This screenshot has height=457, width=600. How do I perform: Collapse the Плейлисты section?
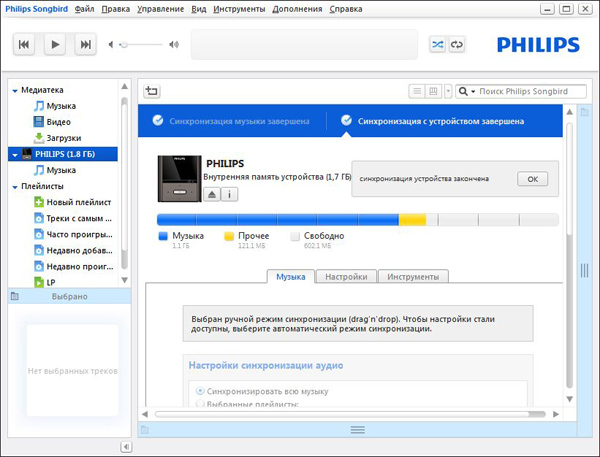pyautogui.click(x=15, y=187)
